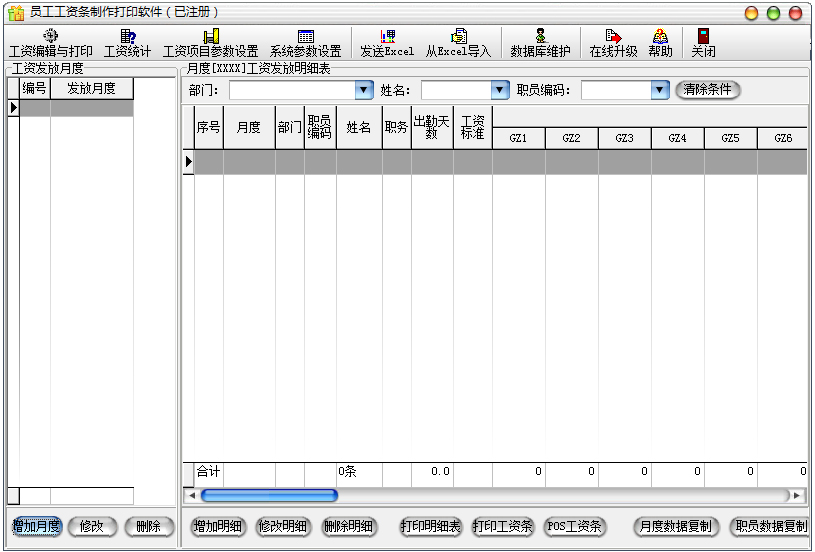Viewport: 815px width, 552px height.
Task: Click the 月度数据复制 button
Action: tap(677, 526)
